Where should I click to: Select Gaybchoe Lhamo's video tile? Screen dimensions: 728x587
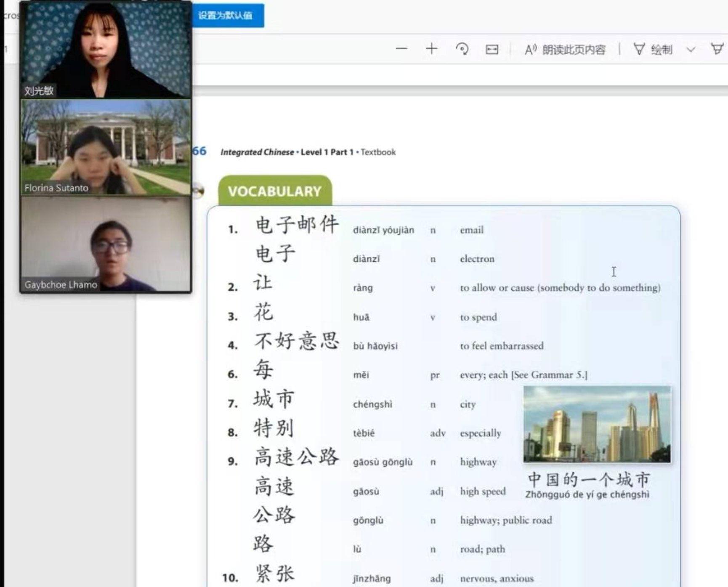(106, 244)
